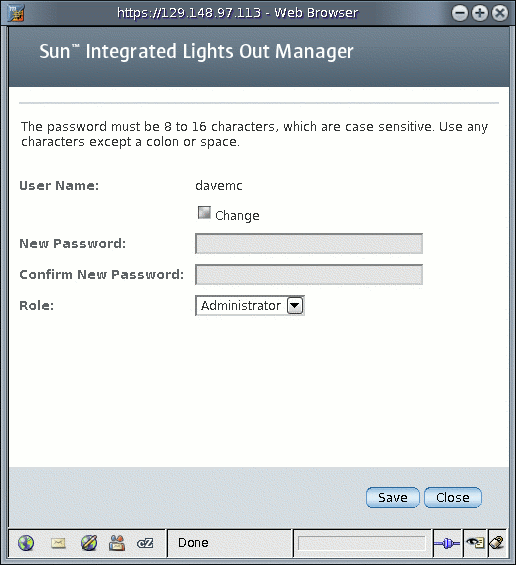Click the User Name: label
This screenshot has height=565, width=516.
(x=59, y=186)
